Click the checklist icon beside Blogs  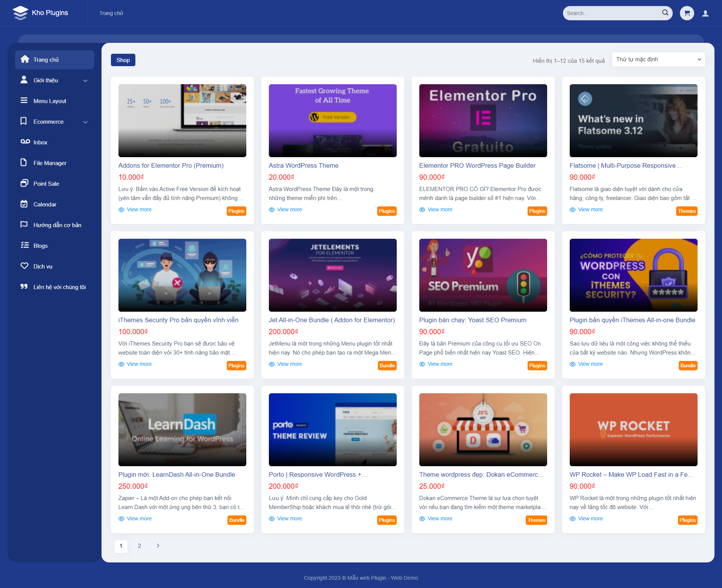pyautogui.click(x=25, y=245)
